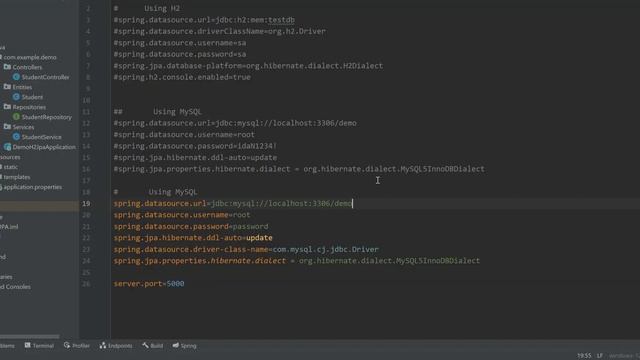Click the Endpoints icon in bottom bar
This screenshot has width=640, height=360.
tap(103, 345)
